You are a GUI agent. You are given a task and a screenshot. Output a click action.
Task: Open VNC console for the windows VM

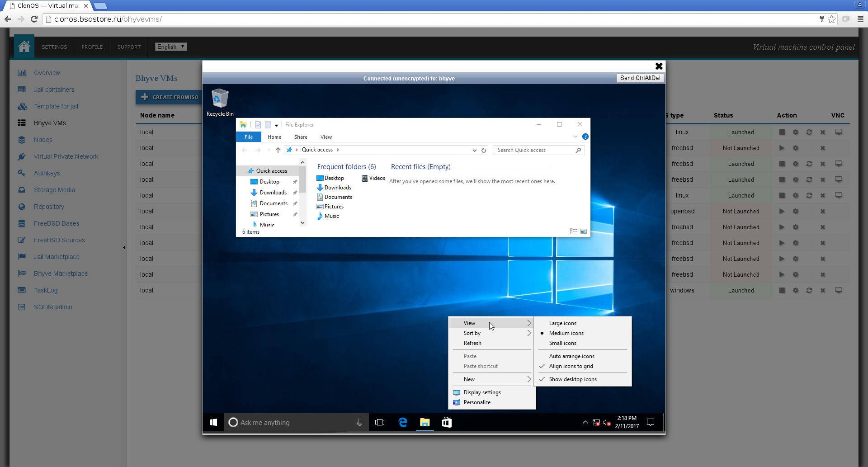coord(839,290)
